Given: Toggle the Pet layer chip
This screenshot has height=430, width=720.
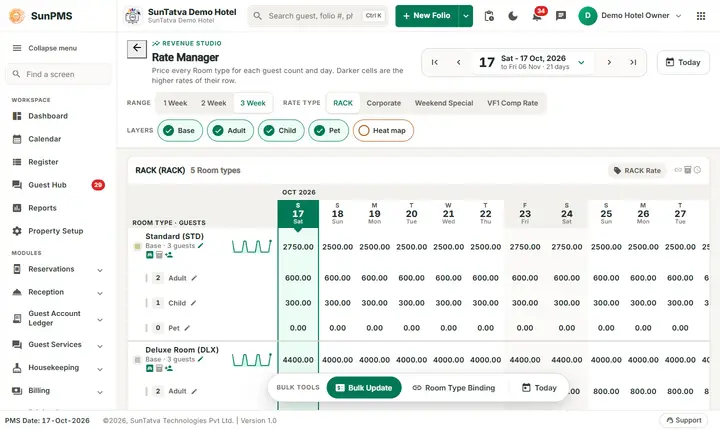Looking at the screenshot, I should click(328, 130).
